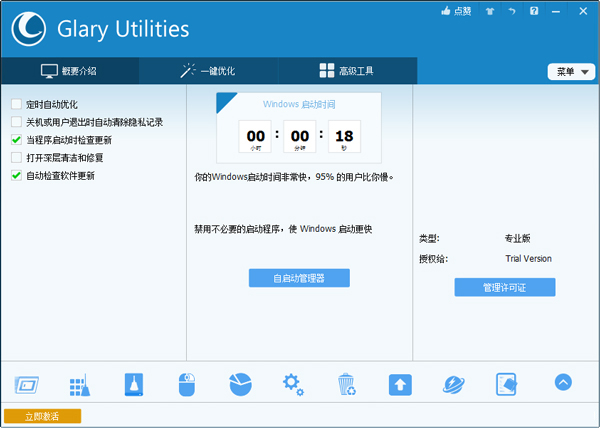
Task: Enable the 定时自动优化 checkbox
Action: tap(16, 104)
